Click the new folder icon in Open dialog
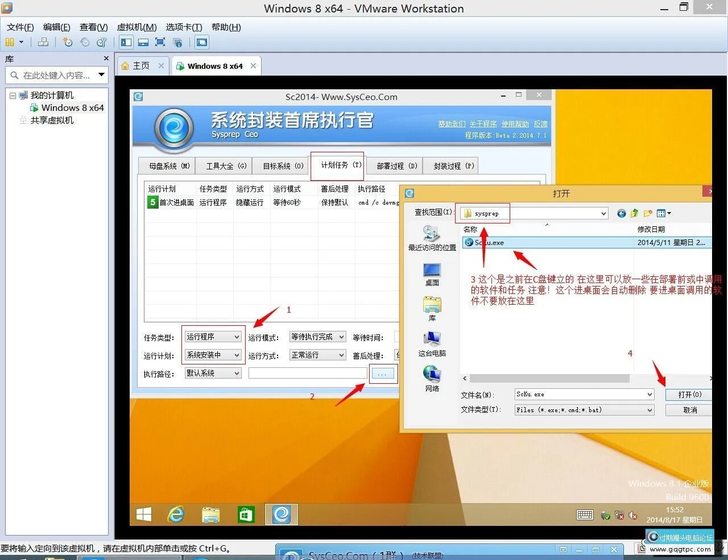 648,213
